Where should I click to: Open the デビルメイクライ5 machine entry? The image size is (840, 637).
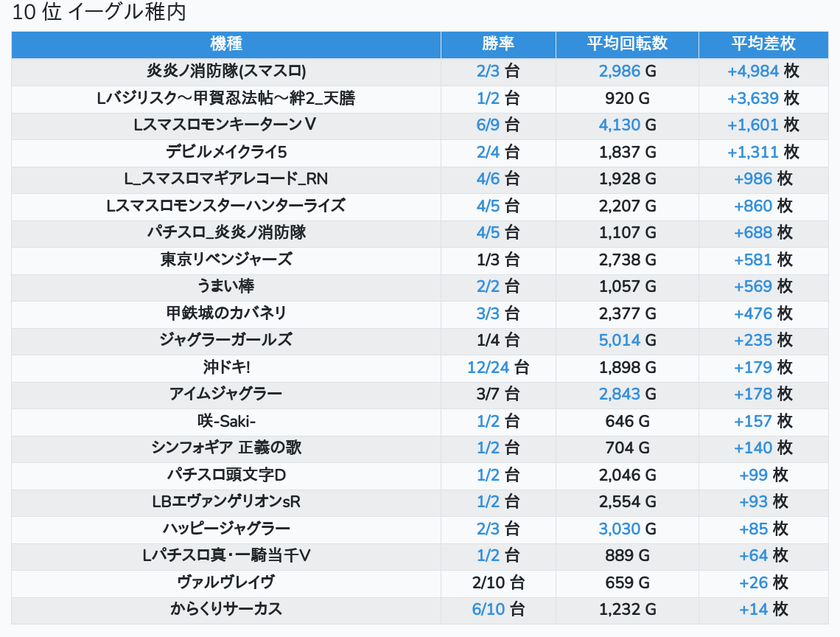[x=226, y=152]
